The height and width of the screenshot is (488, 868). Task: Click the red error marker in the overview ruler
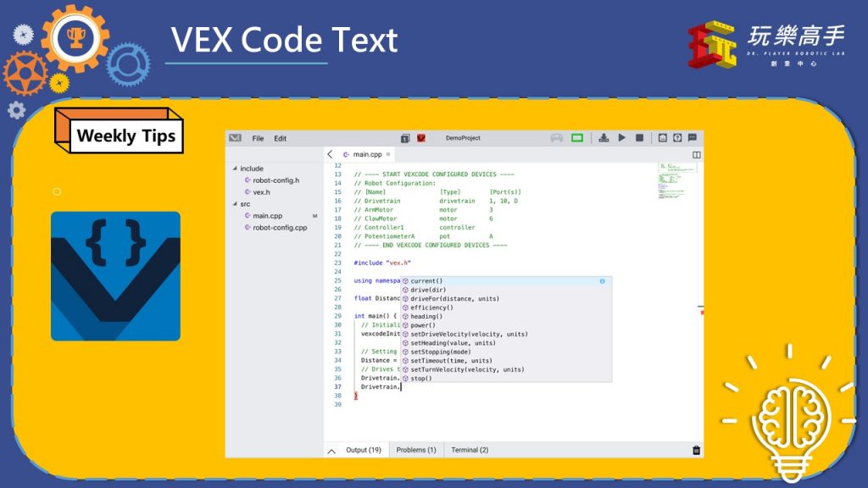pos(702,313)
